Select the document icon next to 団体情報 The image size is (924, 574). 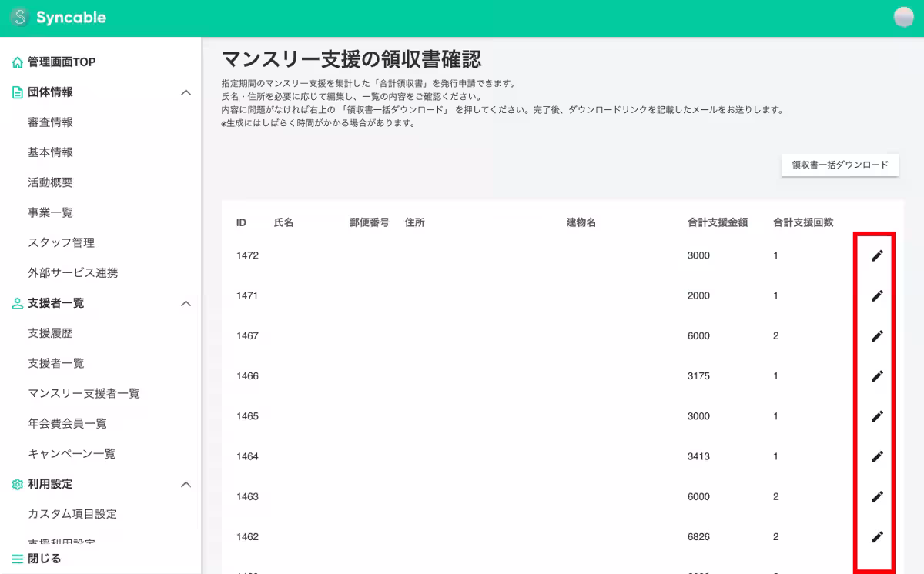tap(15, 91)
